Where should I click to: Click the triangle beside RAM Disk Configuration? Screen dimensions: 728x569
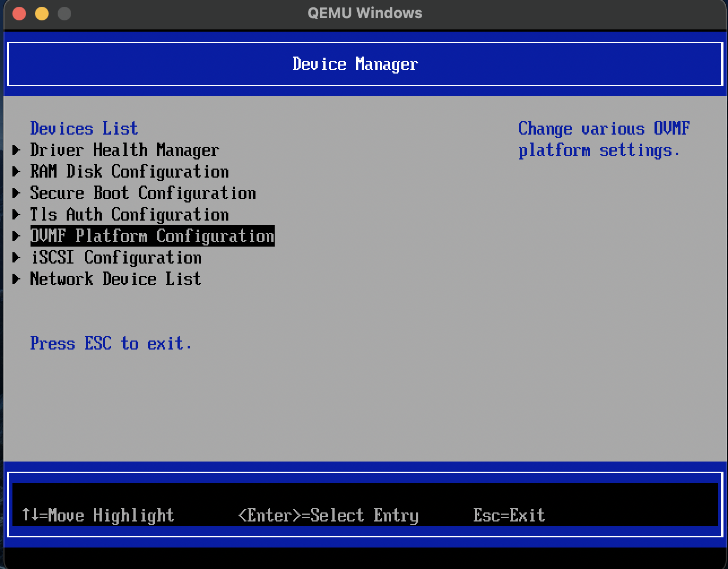(x=17, y=171)
